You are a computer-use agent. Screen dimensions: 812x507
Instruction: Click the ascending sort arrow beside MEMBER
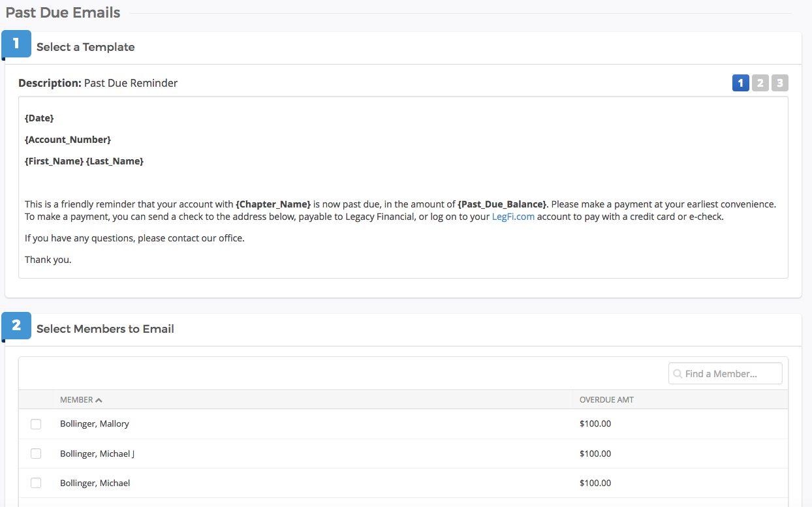[100, 399]
